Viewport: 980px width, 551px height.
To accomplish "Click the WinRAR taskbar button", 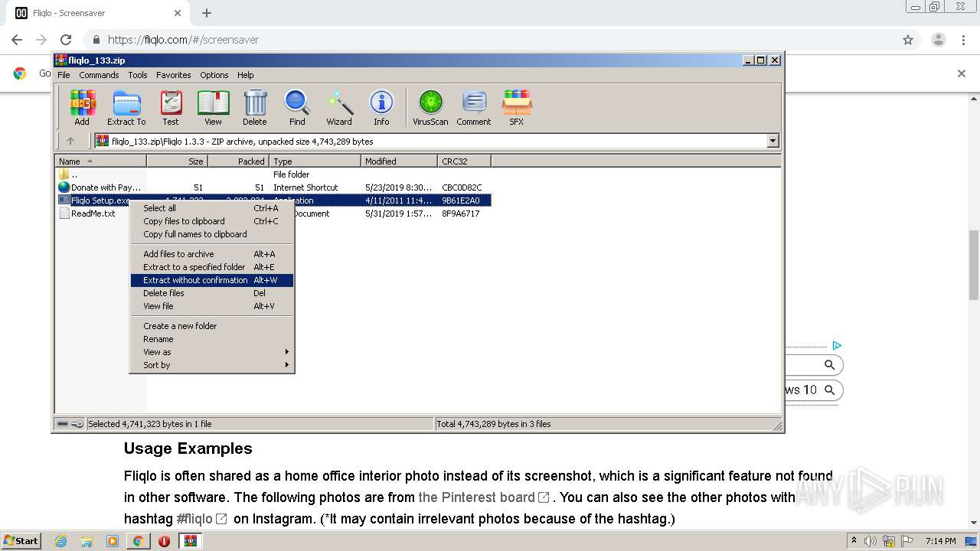I will click(191, 541).
